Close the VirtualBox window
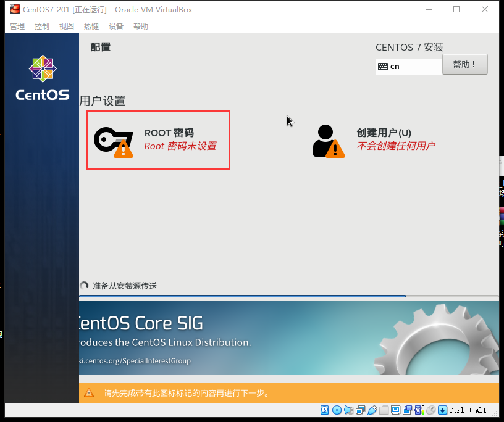Screen dimensions: 504x422 click(x=485, y=10)
